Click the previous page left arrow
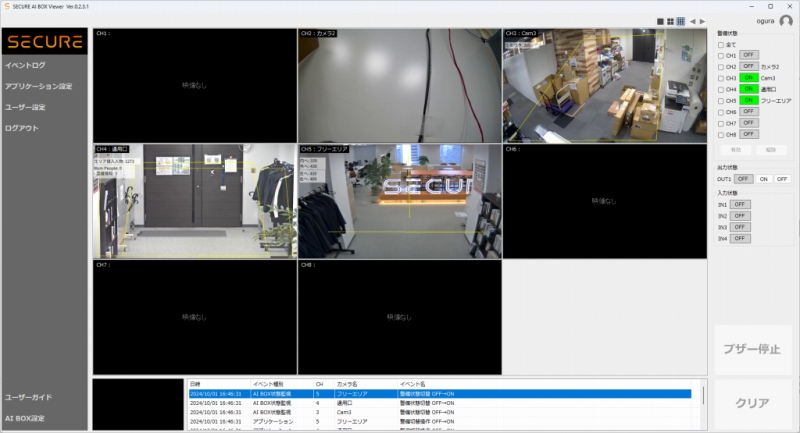Screen dimensions: 800x433 click(x=693, y=21)
